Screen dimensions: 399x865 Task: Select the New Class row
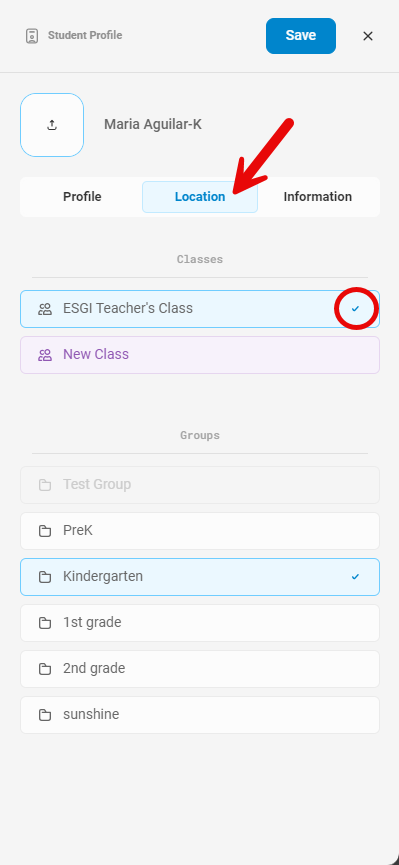(x=200, y=355)
